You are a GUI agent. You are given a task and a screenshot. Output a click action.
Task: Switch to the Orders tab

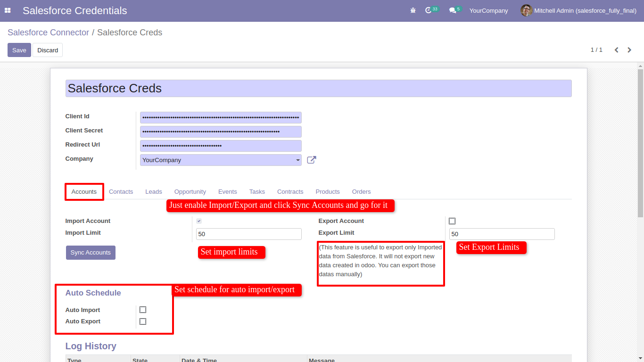tap(362, 192)
